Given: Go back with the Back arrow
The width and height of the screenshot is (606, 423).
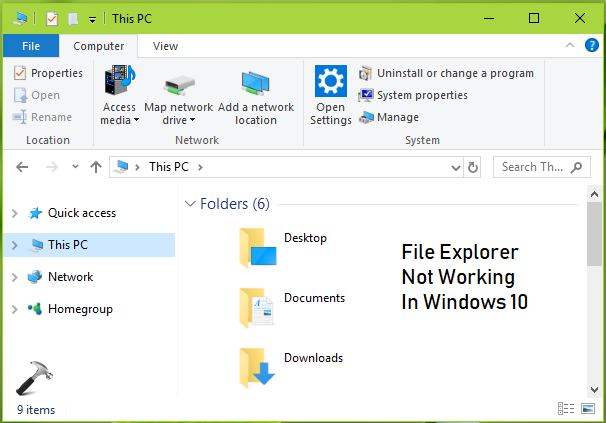Looking at the screenshot, I should [x=22, y=167].
